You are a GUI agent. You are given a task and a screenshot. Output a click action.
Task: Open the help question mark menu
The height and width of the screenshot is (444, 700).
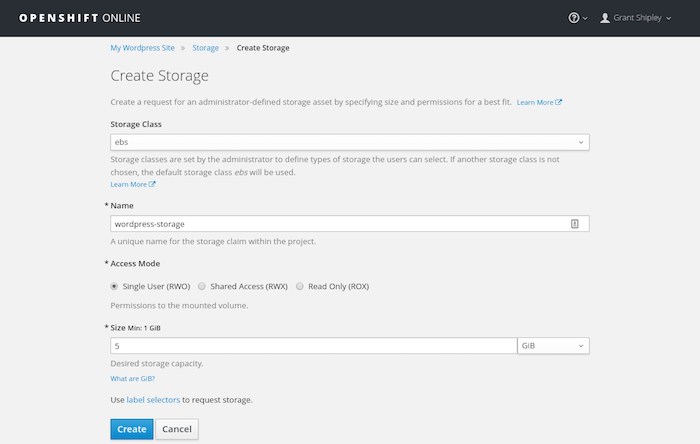click(x=574, y=18)
